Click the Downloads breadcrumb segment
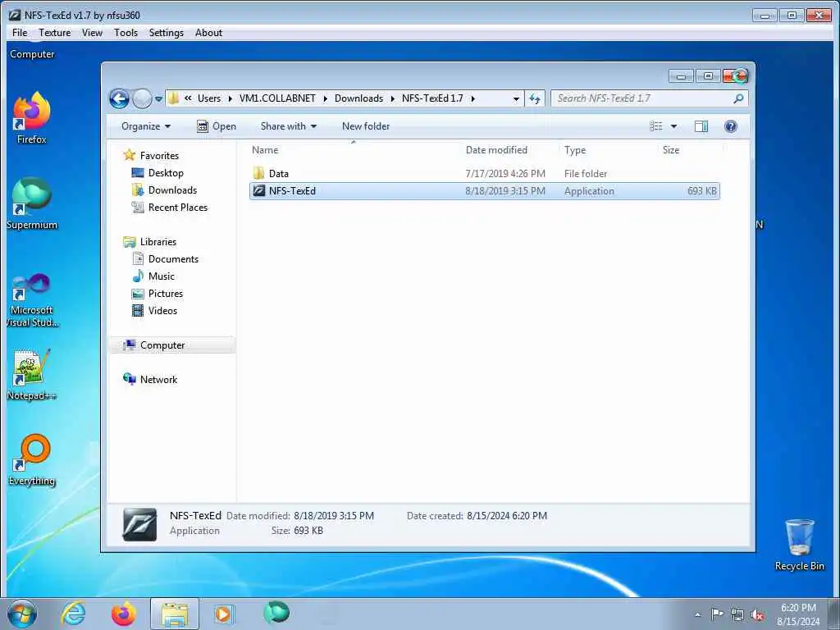Image resolution: width=840 pixels, height=630 pixels. (x=359, y=98)
